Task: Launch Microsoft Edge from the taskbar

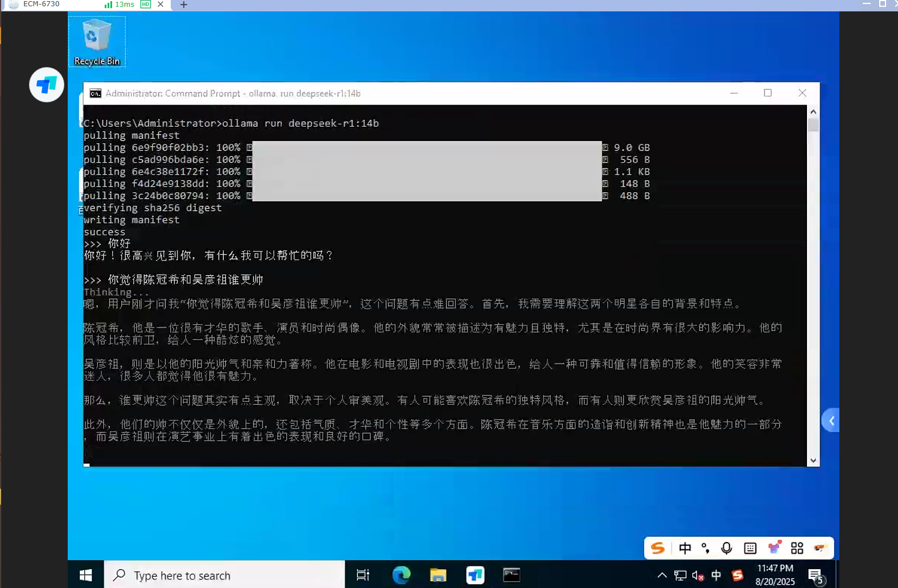Action: pos(401,575)
